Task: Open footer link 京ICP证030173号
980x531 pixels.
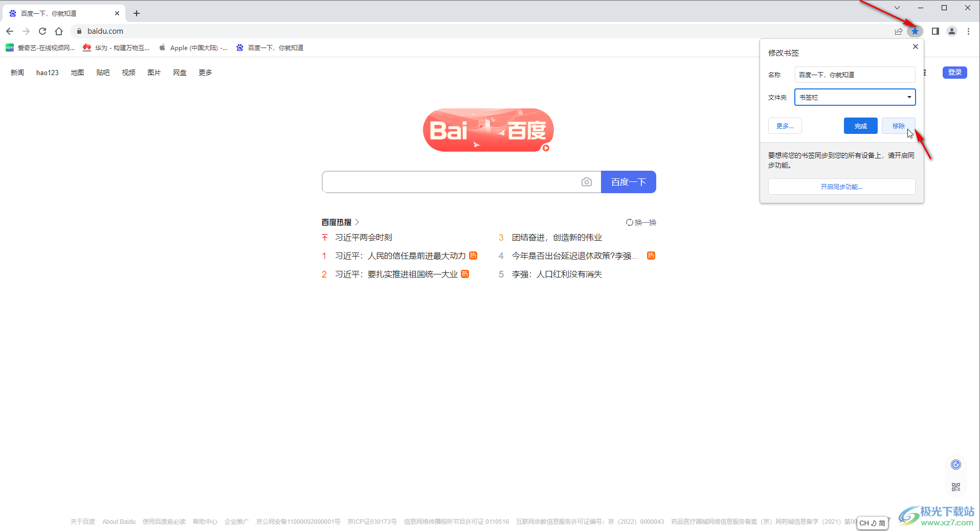Action: point(372,522)
